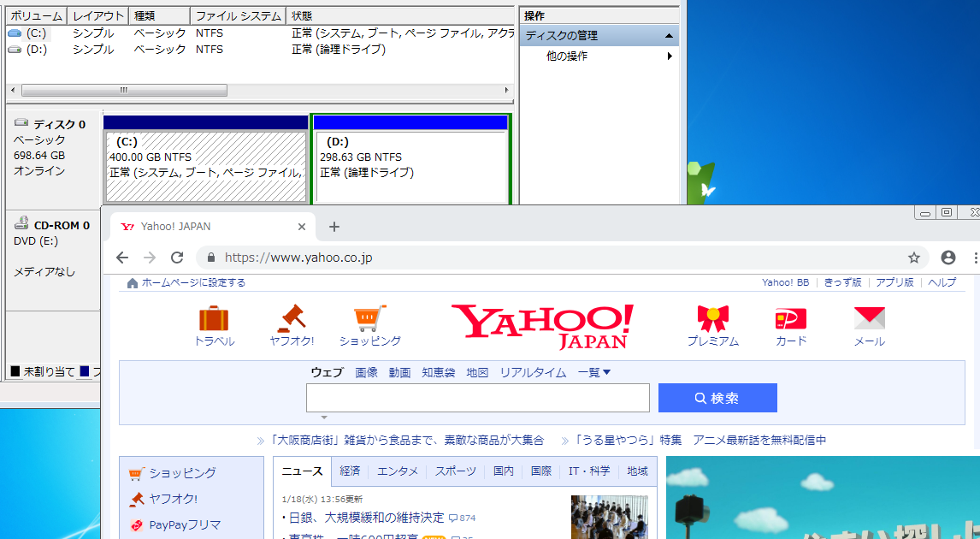Open the Travel (トラベル) suitcase icon

point(214,318)
